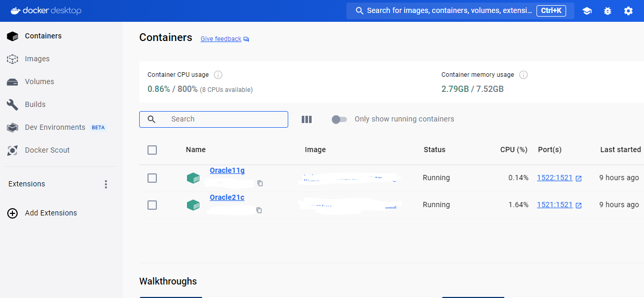Open the Containers section in sidebar
Image resolution: width=644 pixels, height=298 pixels.
(x=61, y=36)
